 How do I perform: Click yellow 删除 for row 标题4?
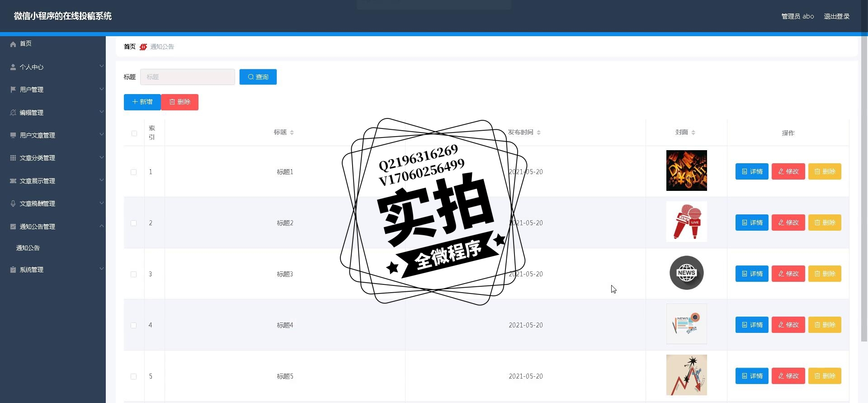click(x=825, y=325)
